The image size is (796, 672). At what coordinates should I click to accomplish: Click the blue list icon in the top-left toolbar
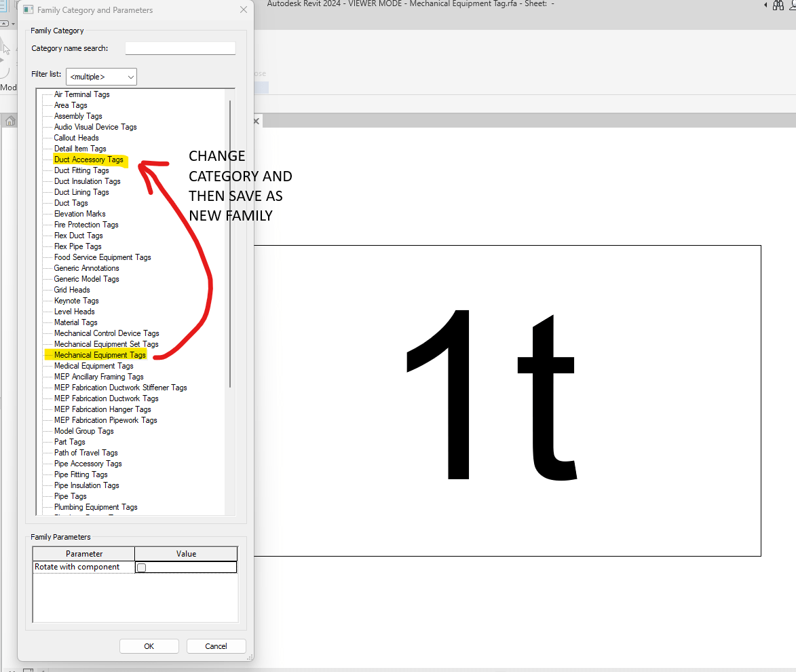[2, 5]
